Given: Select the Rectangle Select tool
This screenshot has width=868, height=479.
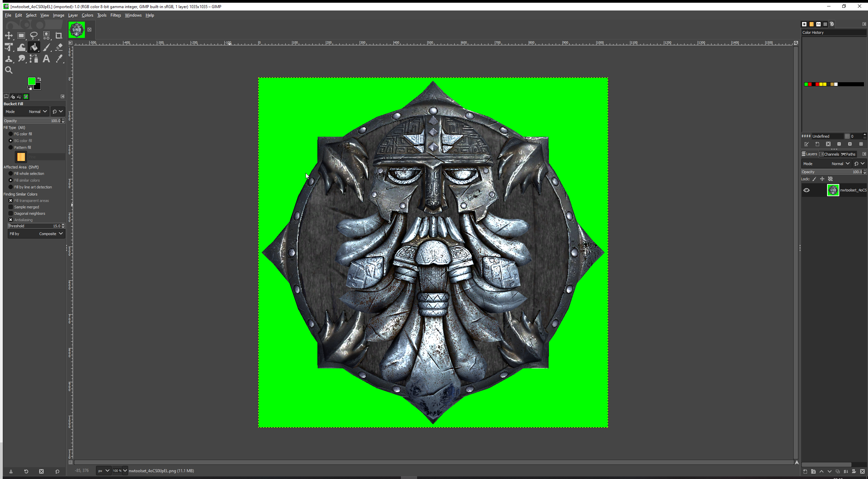Looking at the screenshot, I should [x=21, y=36].
